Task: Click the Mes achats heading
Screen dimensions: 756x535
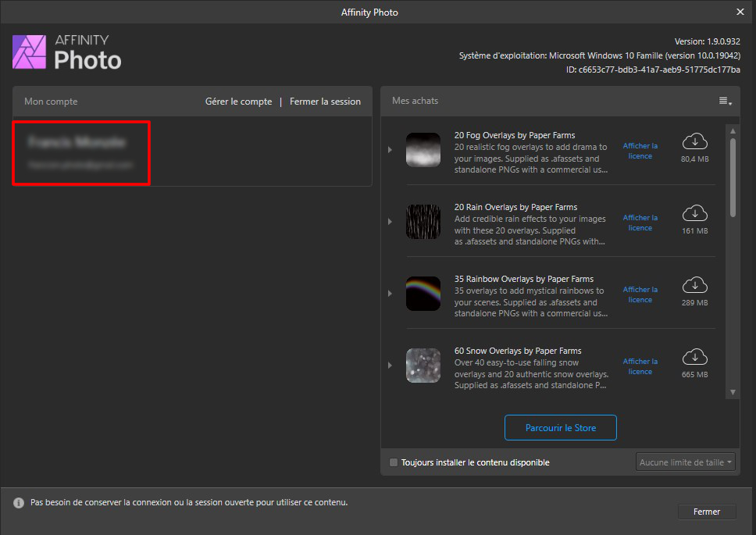Action: pos(415,101)
